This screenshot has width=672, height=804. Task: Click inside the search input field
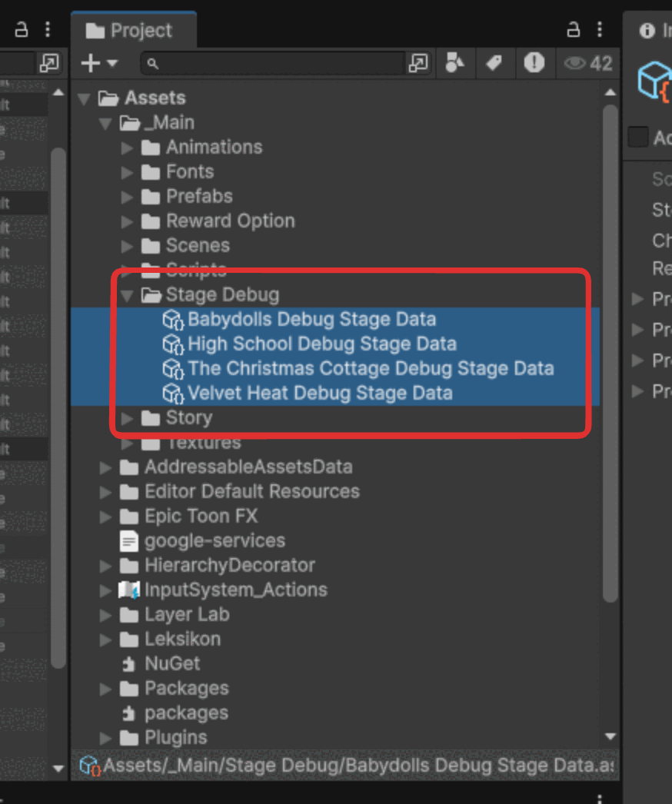pos(269,63)
